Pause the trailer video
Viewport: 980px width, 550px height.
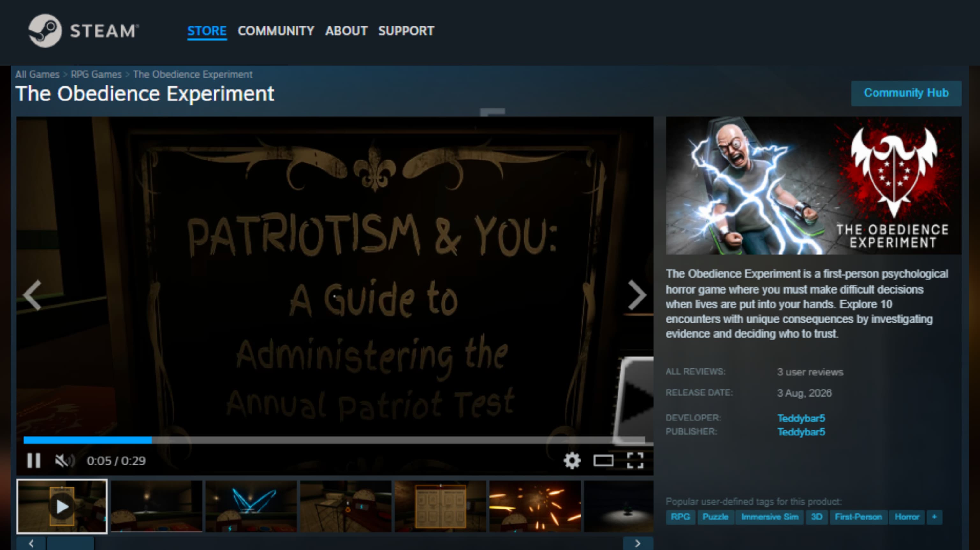point(34,461)
